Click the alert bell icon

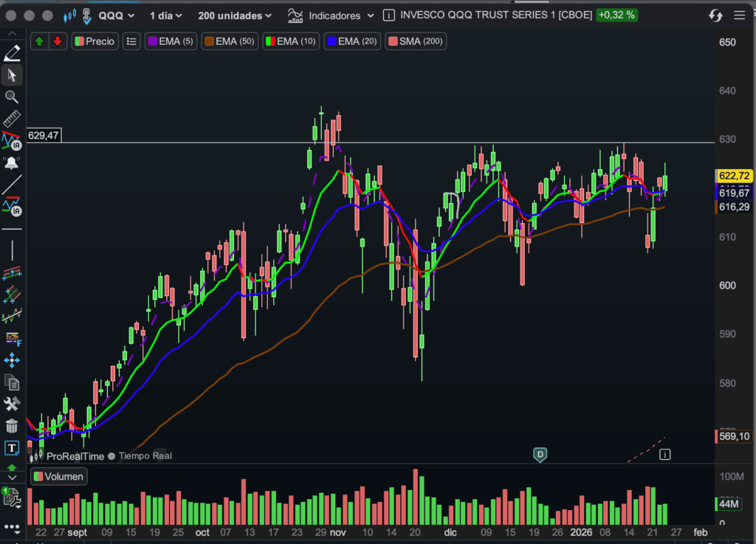pos(12,162)
